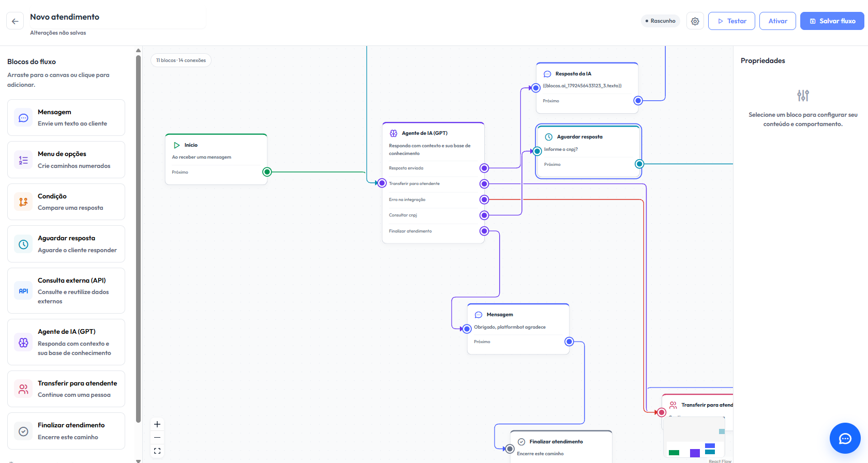Open the chat support widget
This screenshot has height=463, width=868.
(845, 439)
